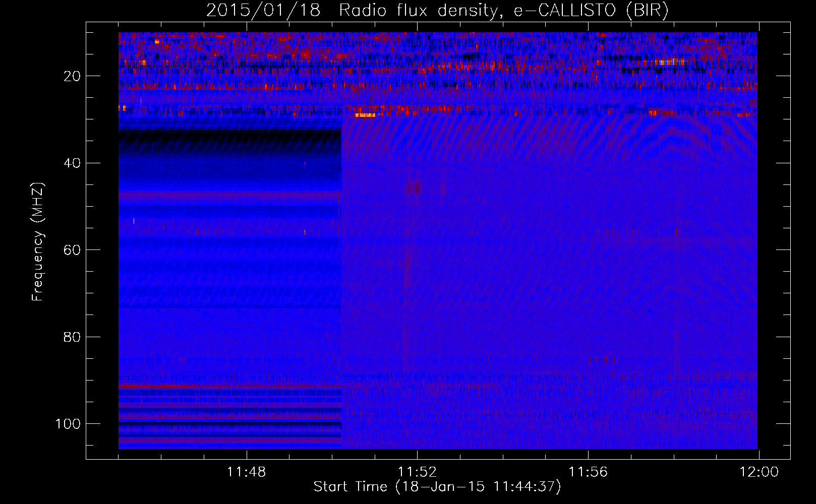This screenshot has width=816, height=504.
Task: Click the 11:48 time tick label
Action: [x=246, y=472]
